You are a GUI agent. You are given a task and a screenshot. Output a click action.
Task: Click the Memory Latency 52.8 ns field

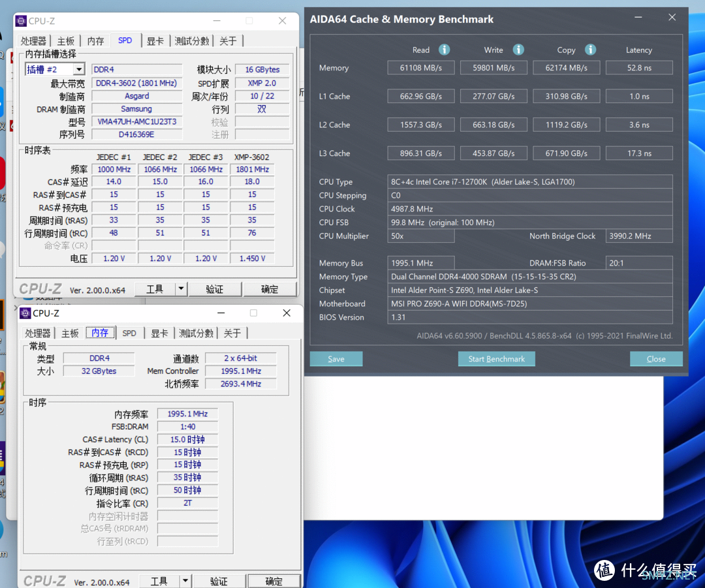(639, 68)
